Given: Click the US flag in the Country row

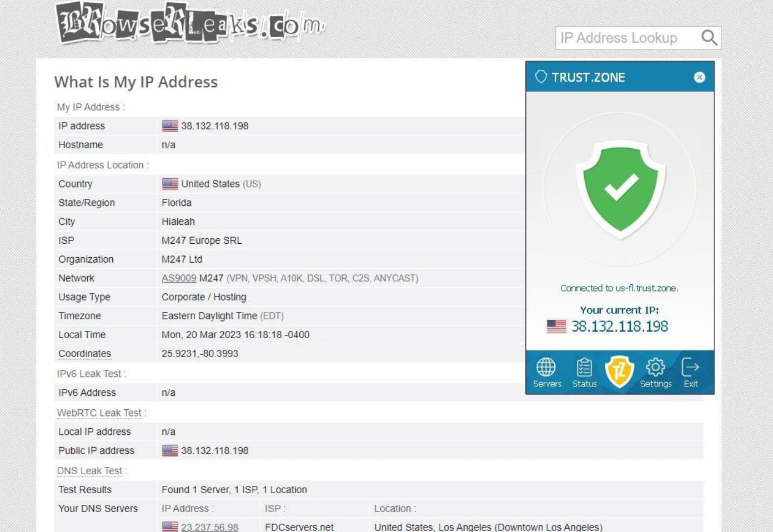Looking at the screenshot, I should tap(170, 184).
